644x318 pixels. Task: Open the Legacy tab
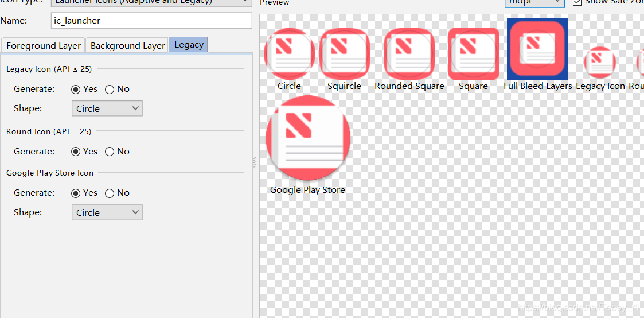click(189, 44)
